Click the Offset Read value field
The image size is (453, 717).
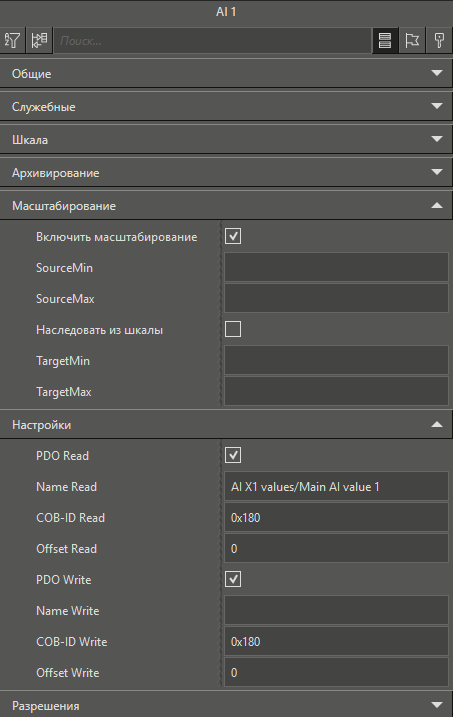tap(336, 549)
